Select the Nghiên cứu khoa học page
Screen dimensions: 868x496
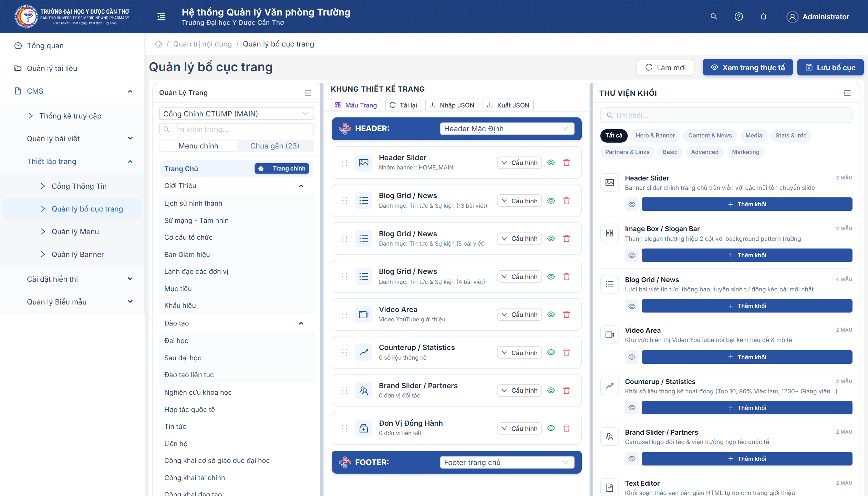click(x=198, y=392)
